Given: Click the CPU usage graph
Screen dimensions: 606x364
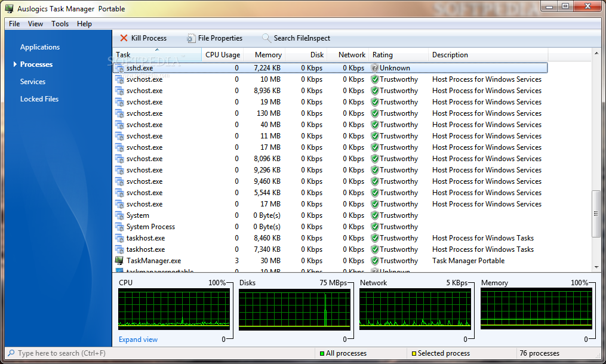Looking at the screenshot, I should click(174, 309).
